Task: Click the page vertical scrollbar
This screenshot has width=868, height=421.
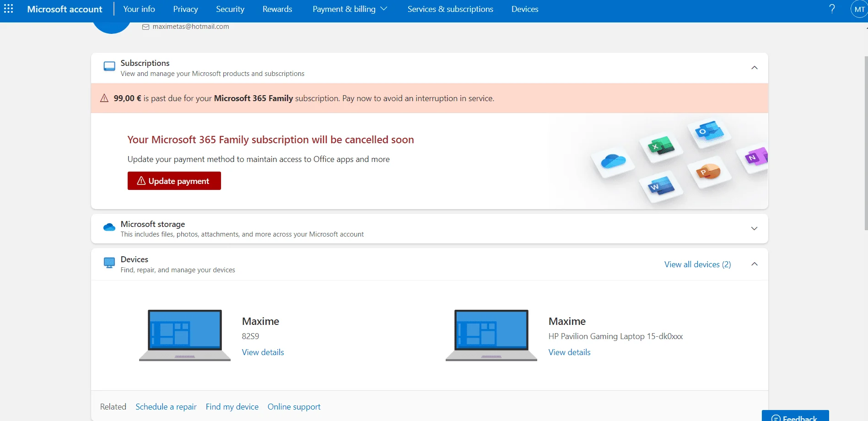Action: [x=866, y=143]
